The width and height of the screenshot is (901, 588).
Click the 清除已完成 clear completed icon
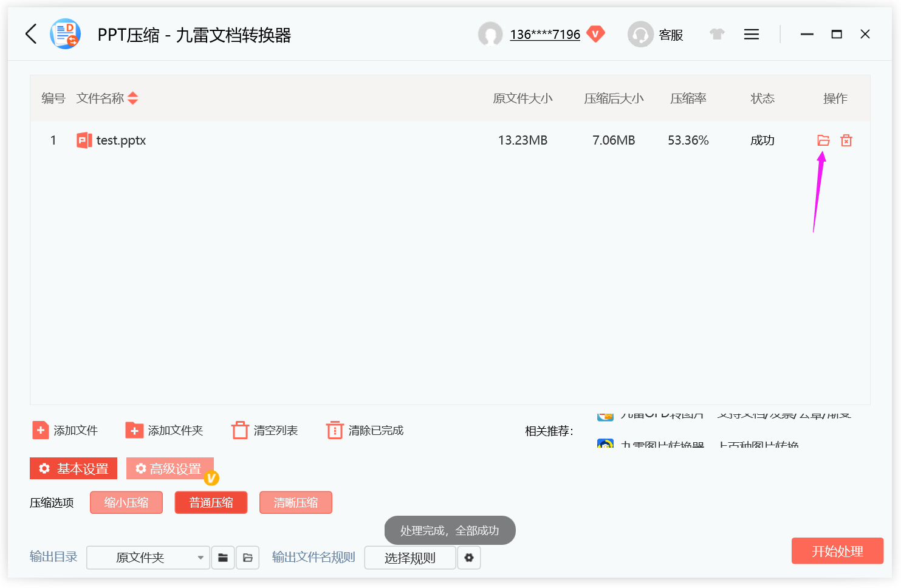click(x=335, y=430)
